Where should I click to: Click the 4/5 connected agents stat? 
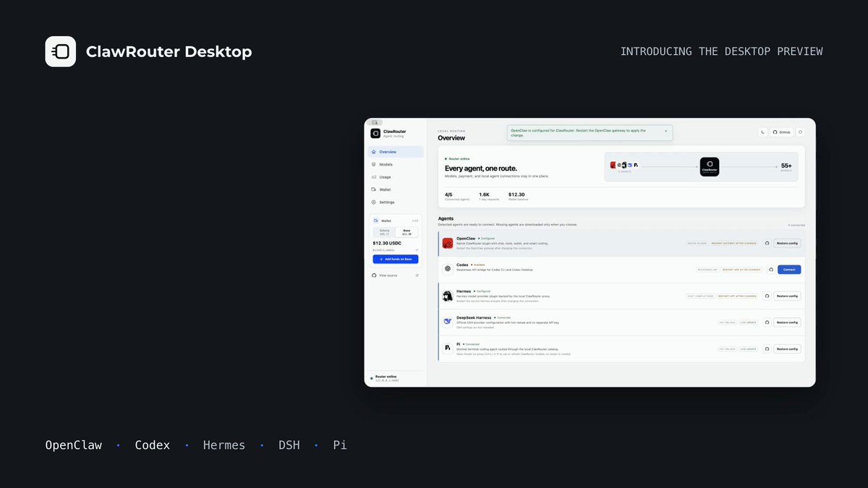pyautogui.click(x=456, y=196)
